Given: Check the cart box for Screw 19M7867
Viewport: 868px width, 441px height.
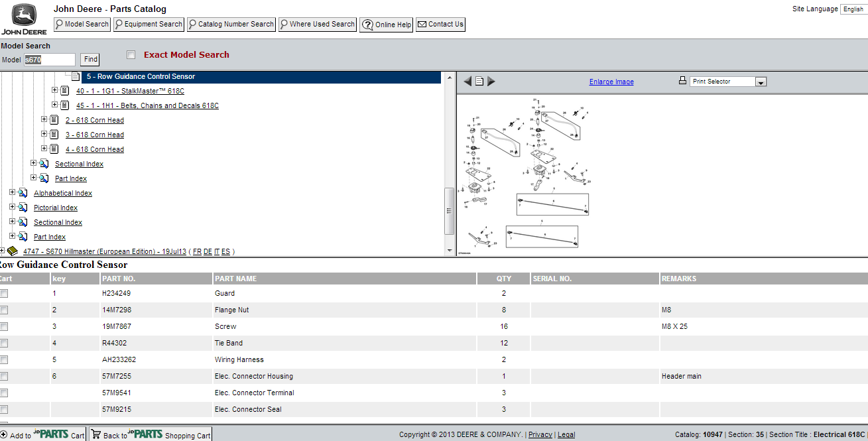Looking at the screenshot, I should [x=4, y=326].
